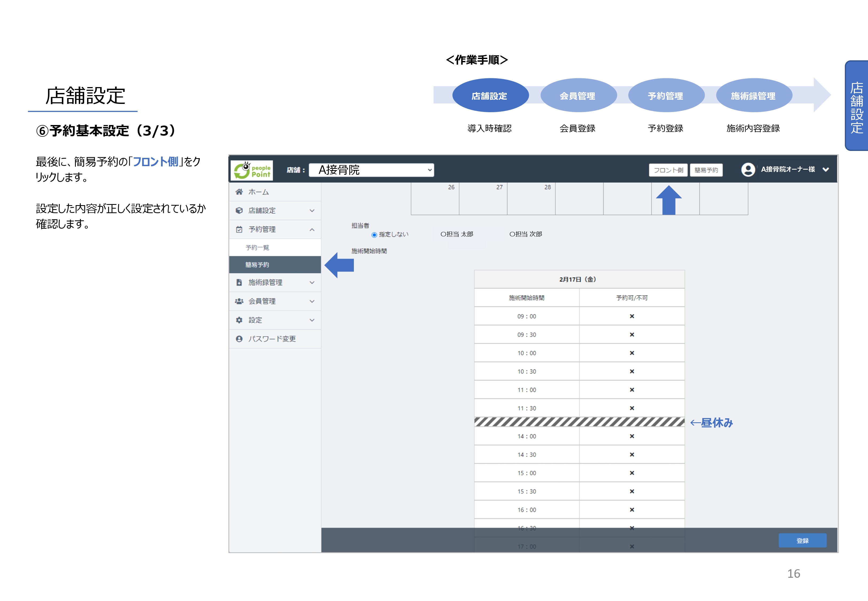Open the 店舗 A接骨院 dropdown
The width and height of the screenshot is (868, 601).
coord(371,170)
